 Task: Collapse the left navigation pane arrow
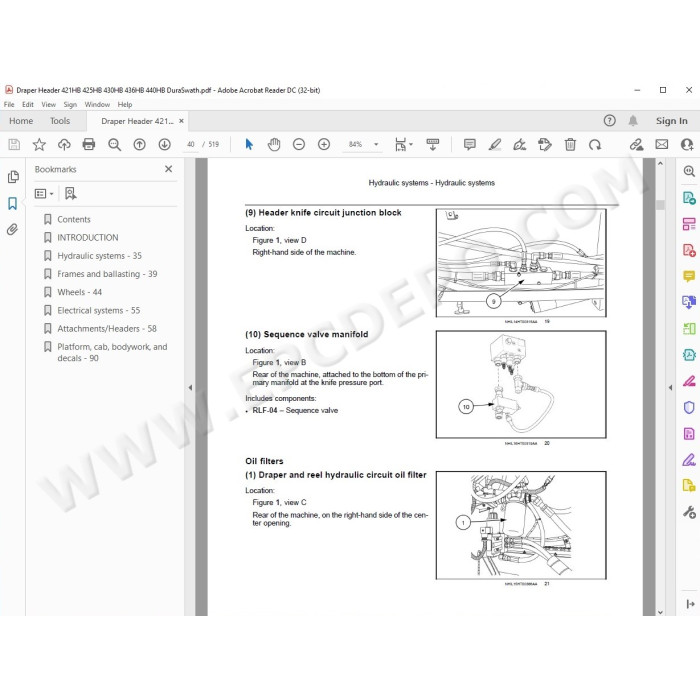click(x=190, y=388)
